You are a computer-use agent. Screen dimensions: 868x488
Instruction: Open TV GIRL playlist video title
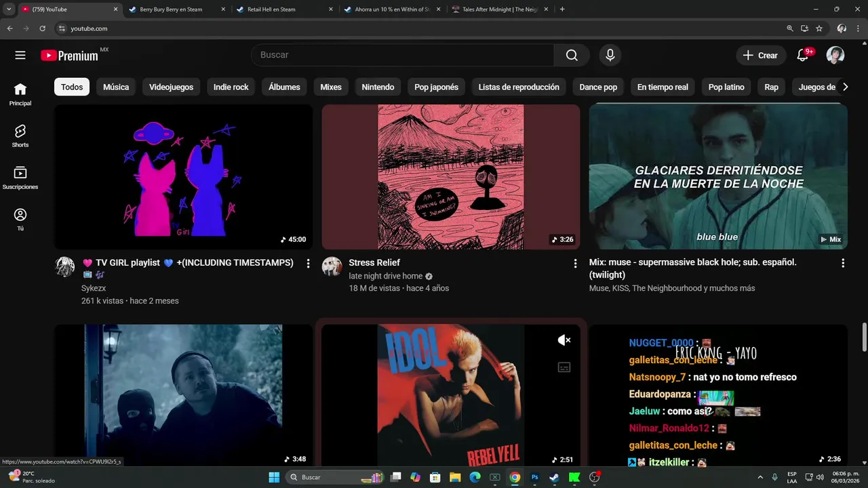click(189, 268)
